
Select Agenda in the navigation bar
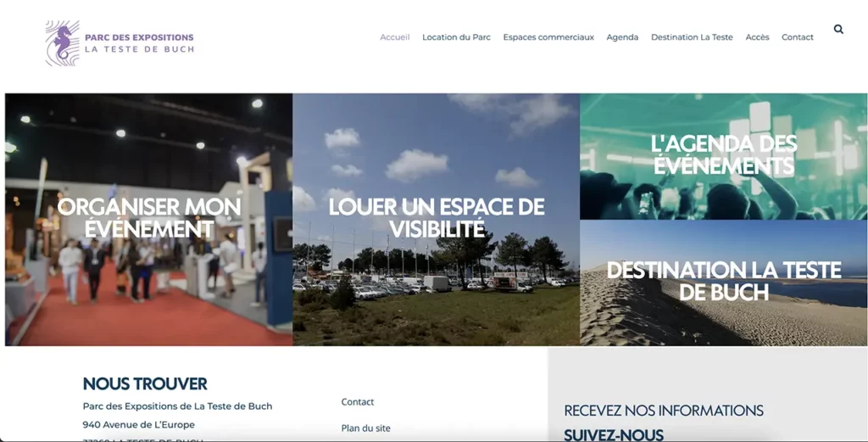(x=622, y=37)
